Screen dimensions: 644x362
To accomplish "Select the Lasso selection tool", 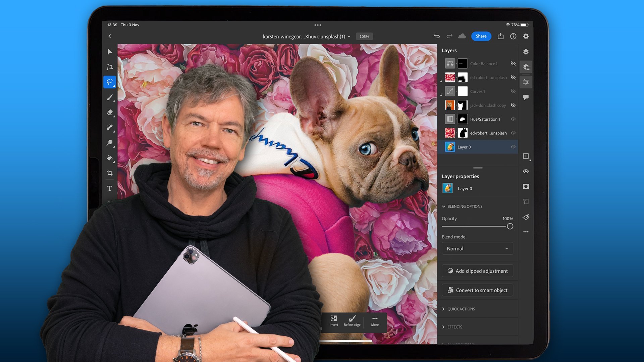I will click(109, 82).
